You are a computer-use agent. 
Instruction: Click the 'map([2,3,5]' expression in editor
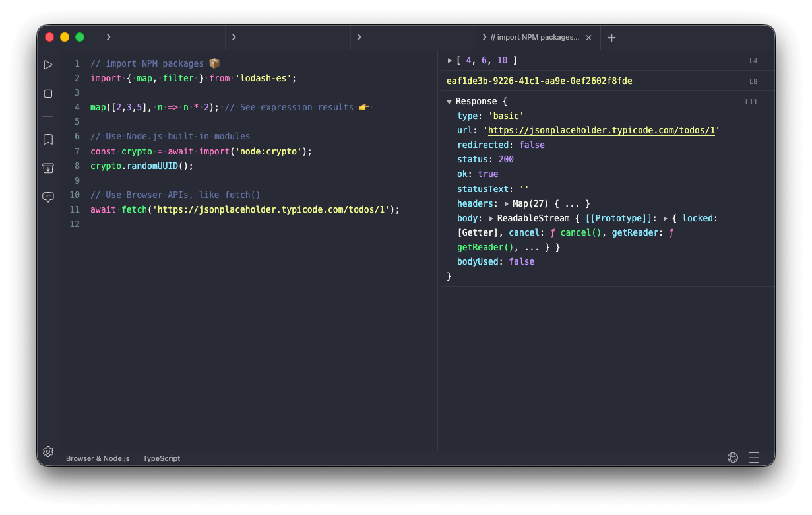[121, 107]
